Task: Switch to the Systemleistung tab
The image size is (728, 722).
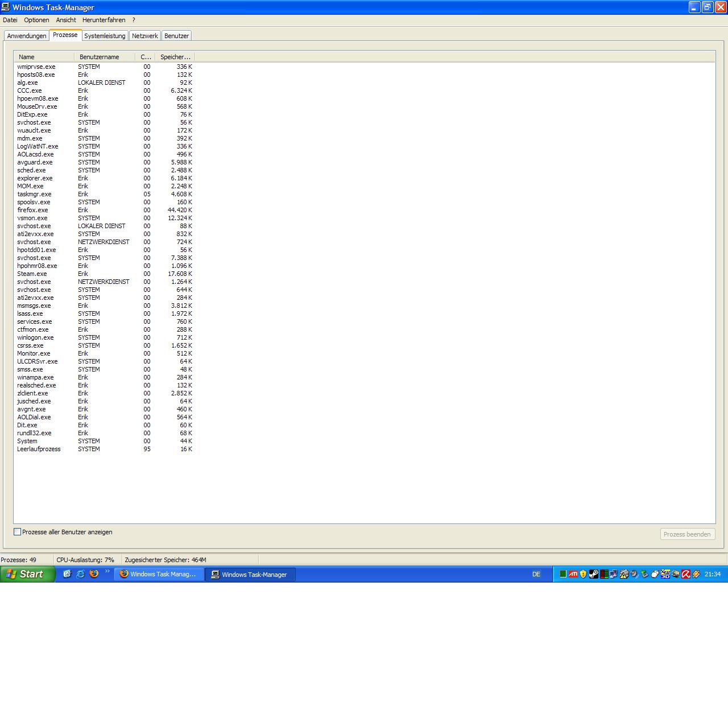Action: [x=105, y=36]
